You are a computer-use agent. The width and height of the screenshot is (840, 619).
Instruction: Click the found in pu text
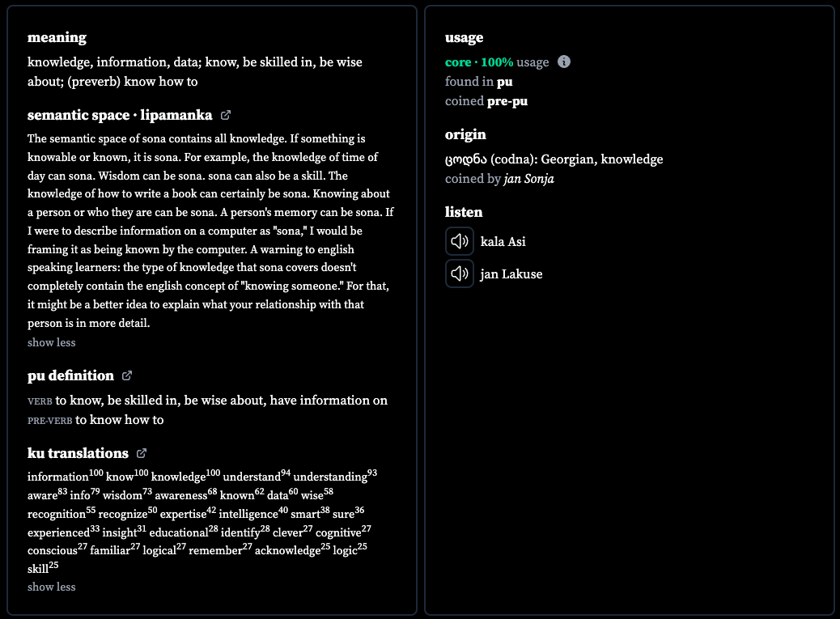pyautogui.click(x=478, y=82)
